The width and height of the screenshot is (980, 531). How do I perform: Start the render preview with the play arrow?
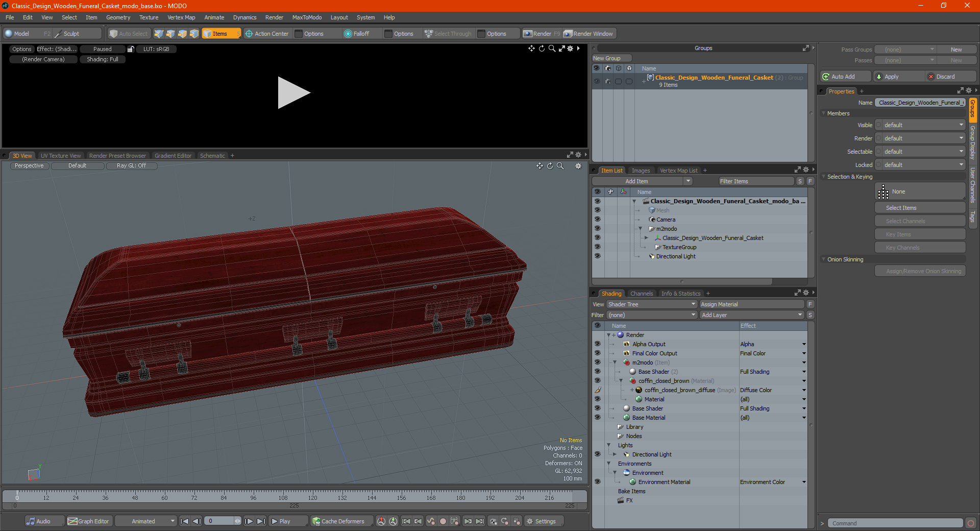point(293,92)
